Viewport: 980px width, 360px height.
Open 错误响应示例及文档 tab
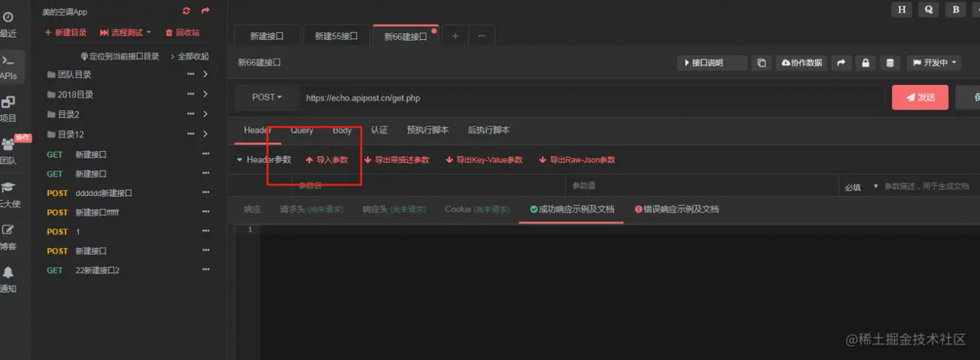pyautogui.click(x=677, y=209)
